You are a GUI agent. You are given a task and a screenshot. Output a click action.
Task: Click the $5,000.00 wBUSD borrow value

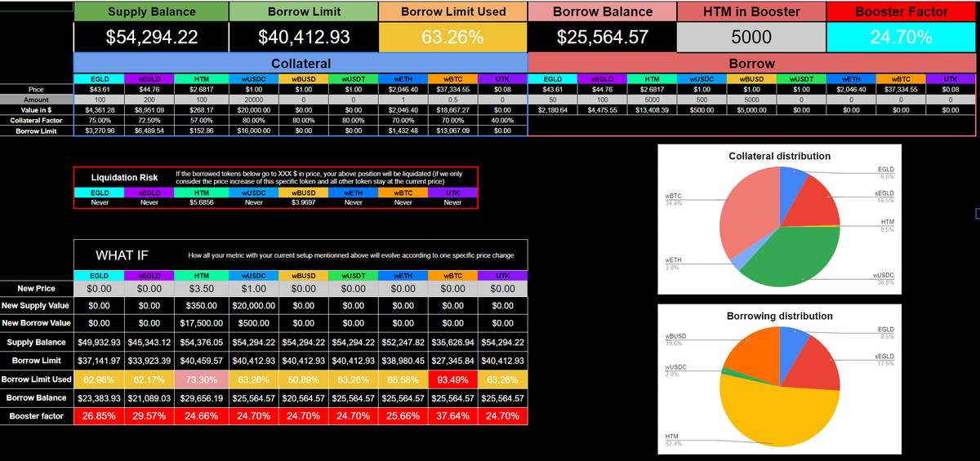click(752, 109)
